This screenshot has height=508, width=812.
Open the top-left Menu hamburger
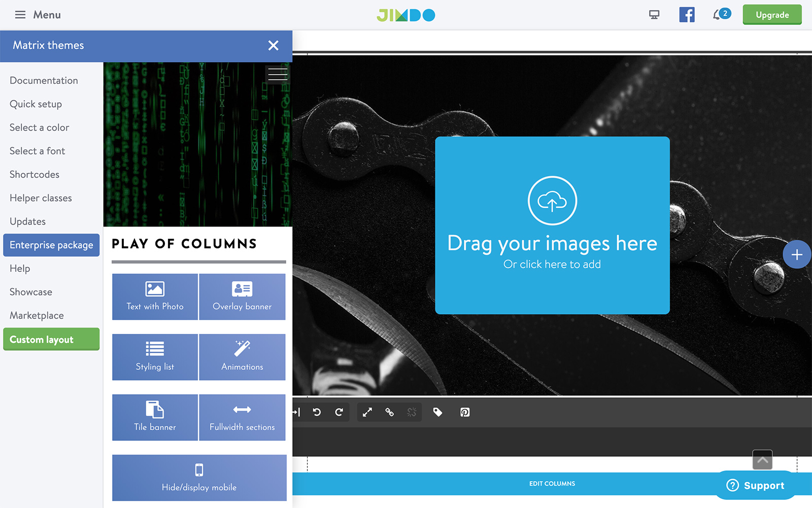click(20, 15)
